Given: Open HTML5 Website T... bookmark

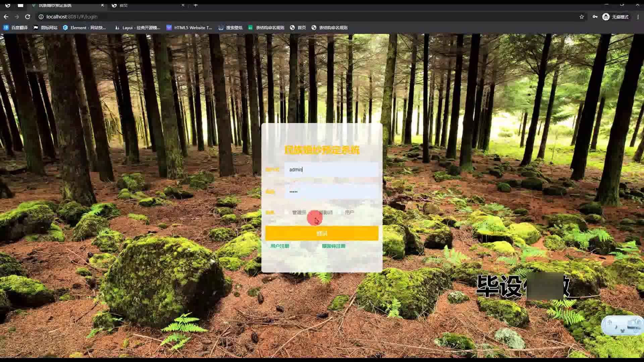Looking at the screenshot, I should point(190,27).
